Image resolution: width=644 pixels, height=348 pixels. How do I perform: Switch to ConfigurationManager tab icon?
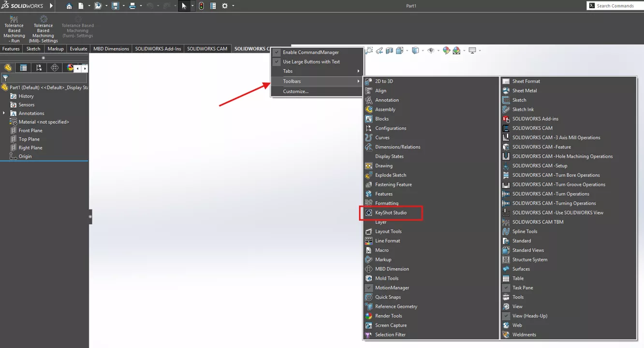coord(39,68)
